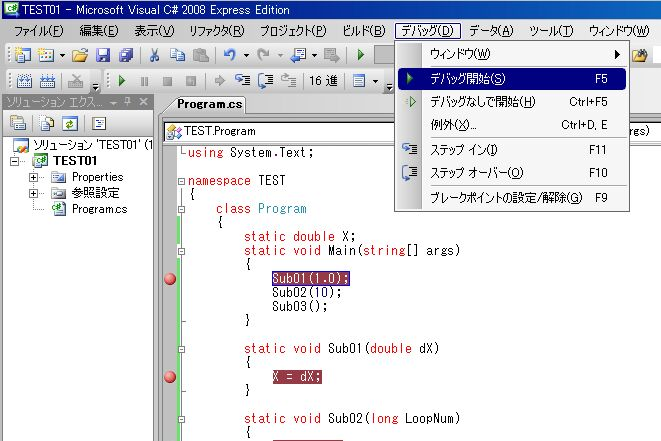Image resolution: width=661 pixels, height=441 pixels.
Task: Toggle the 16進 hexadecimal display button
Action: [x=323, y=81]
